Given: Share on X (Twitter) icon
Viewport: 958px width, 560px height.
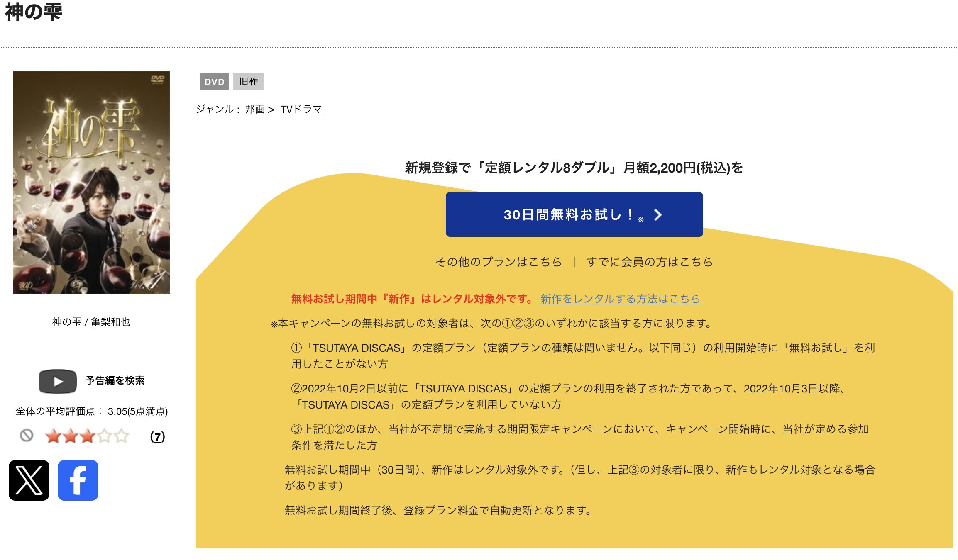Looking at the screenshot, I should (x=29, y=480).
